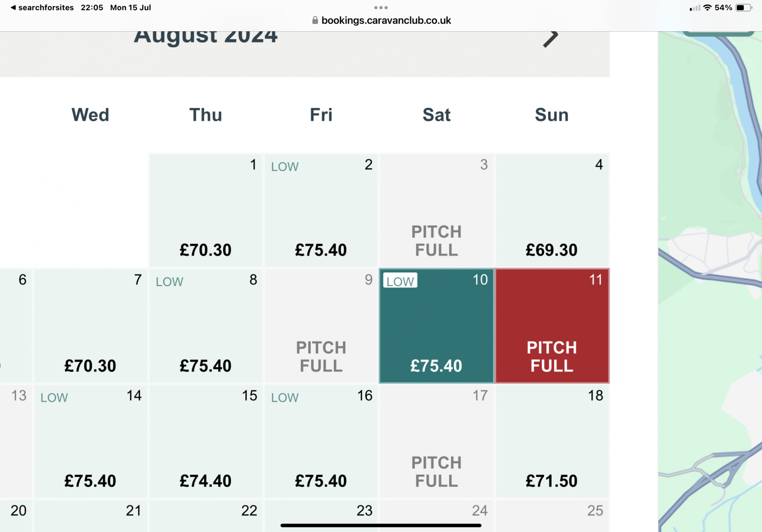The width and height of the screenshot is (762, 532).
Task: Tap the red Pitch Full cell for 11
Action: pyautogui.click(x=552, y=326)
